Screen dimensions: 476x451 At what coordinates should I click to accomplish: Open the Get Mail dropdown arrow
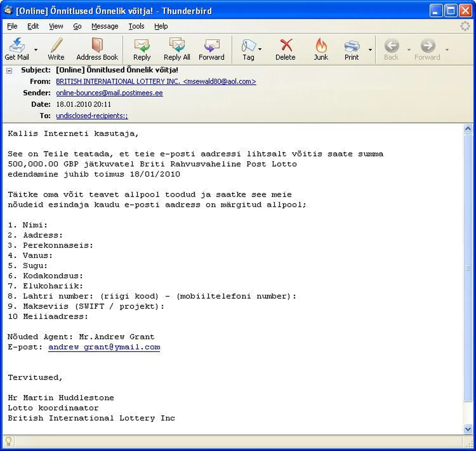(36, 50)
